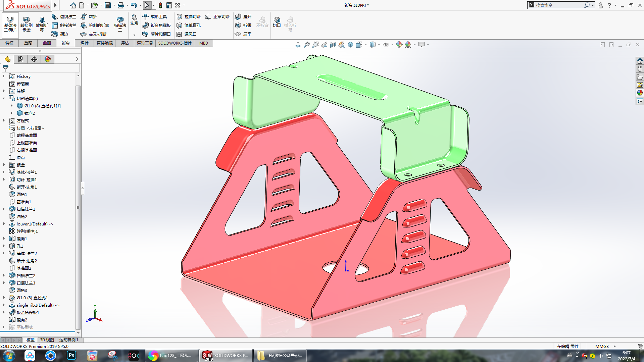Open the 运动算例 1 tab
This screenshot has height=362, width=644.
click(69, 340)
